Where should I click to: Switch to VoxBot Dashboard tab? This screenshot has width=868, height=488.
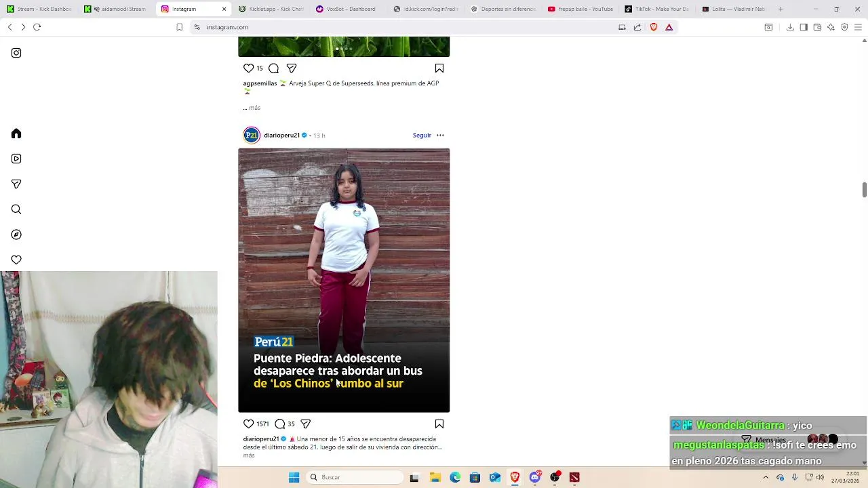[348, 9]
